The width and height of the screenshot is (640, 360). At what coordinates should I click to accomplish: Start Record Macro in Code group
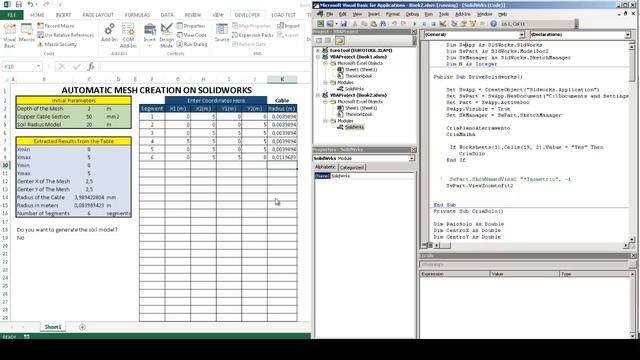pyautogui.click(x=56, y=26)
